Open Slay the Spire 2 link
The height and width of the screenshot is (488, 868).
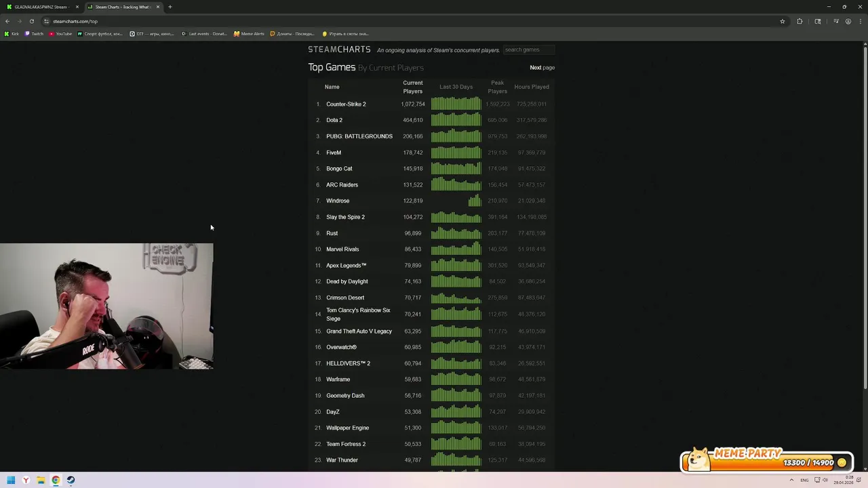[x=345, y=217]
